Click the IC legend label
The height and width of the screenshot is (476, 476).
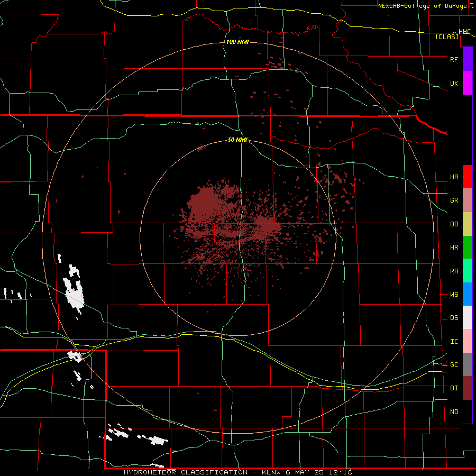[x=454, y=342]
